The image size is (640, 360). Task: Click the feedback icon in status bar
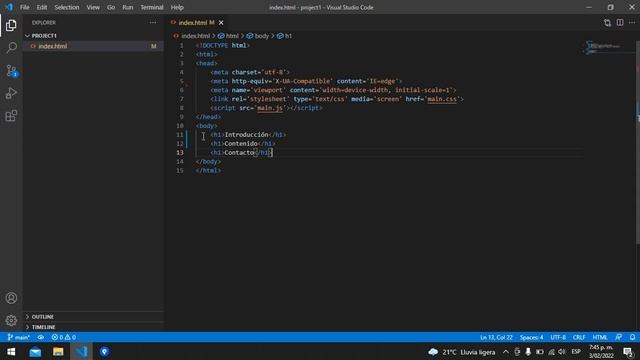pos(619,337)
